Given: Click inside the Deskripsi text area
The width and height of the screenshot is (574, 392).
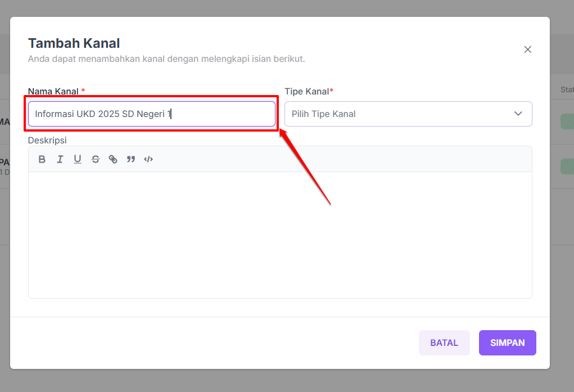Looking at the screenshot, I should 280,235.
